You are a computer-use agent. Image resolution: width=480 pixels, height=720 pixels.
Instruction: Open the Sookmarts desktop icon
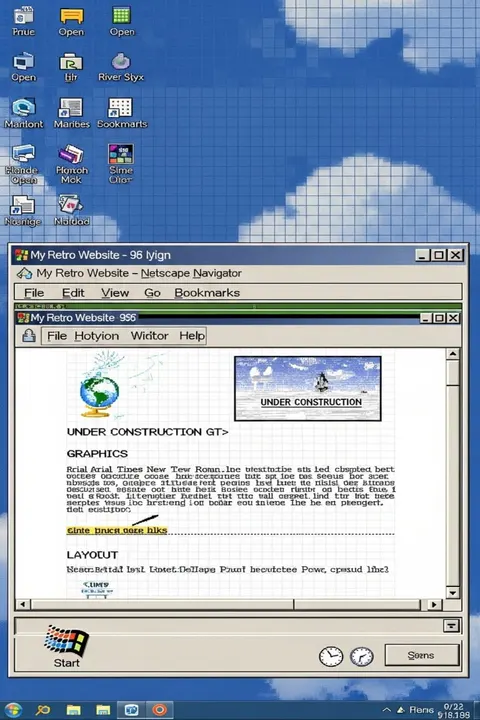click(122, 113)
